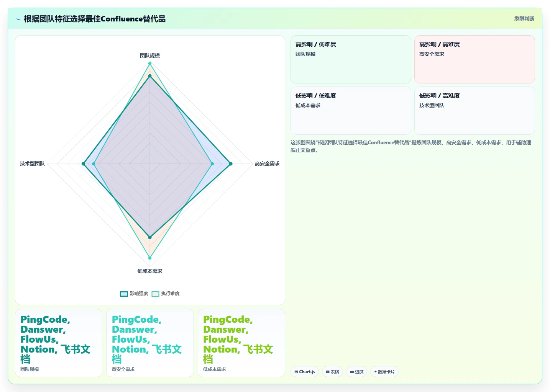Click the 影响强度 data point on the 低成本需求 axis

150,238
